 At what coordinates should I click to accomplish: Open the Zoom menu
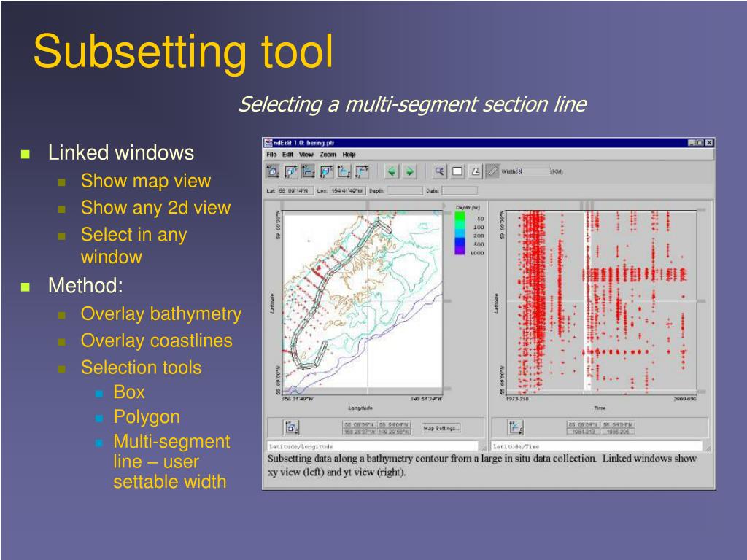tap(328, 155)
